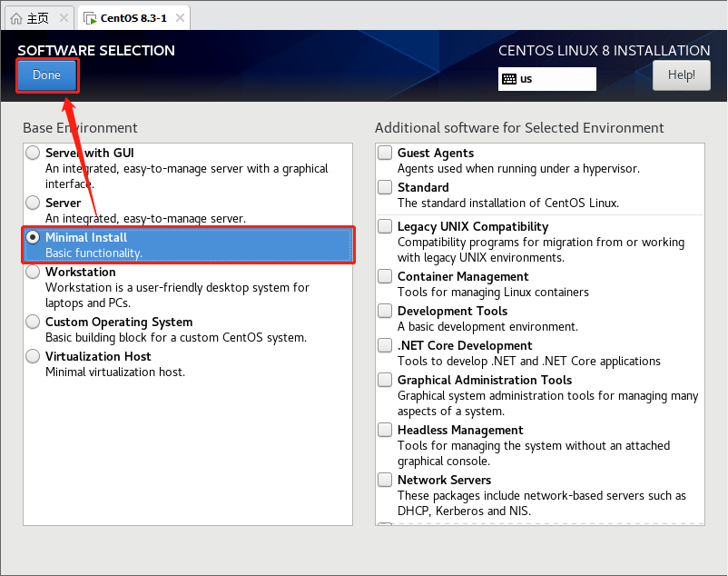The height and width of the screenshot is (576, 728).
Task: Select the Server with GUI radio button
Action: pos(33,153)
